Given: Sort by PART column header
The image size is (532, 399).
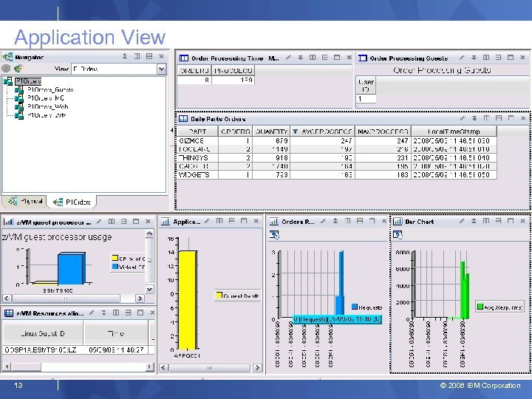Looking at the screenshot, I should 197,132.
